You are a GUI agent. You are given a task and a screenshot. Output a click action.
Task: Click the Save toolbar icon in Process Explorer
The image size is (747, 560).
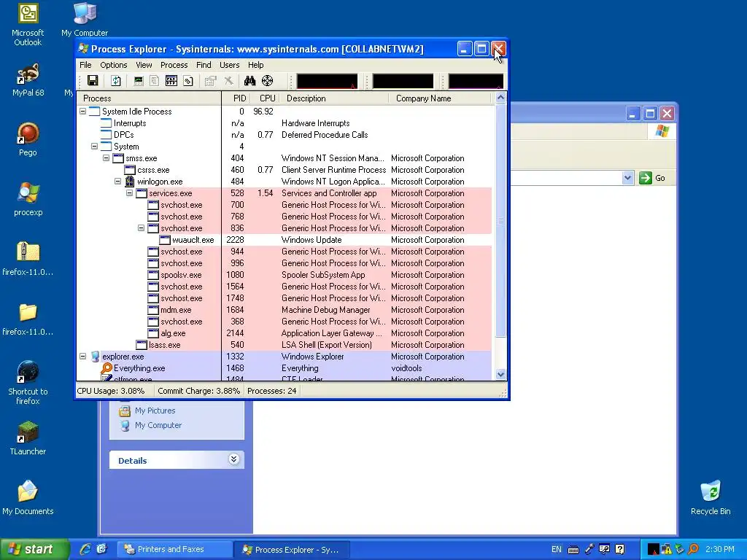click(x=93, y=80)
